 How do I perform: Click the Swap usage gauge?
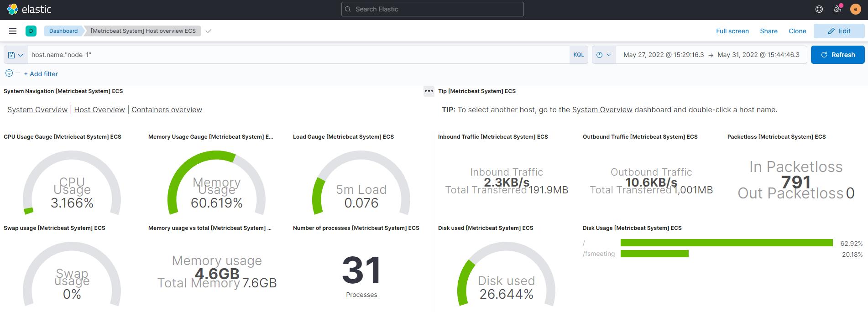(72, 274)
